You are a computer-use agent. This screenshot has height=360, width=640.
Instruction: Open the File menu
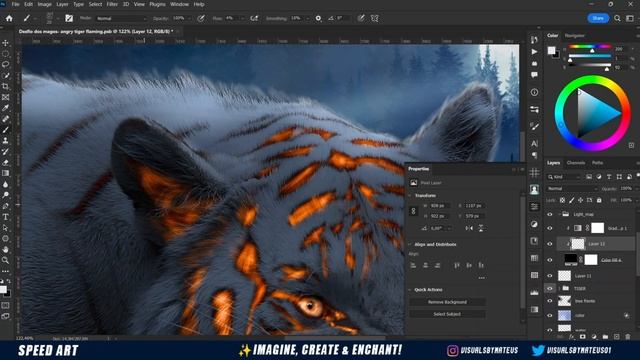tap(16, 4)
